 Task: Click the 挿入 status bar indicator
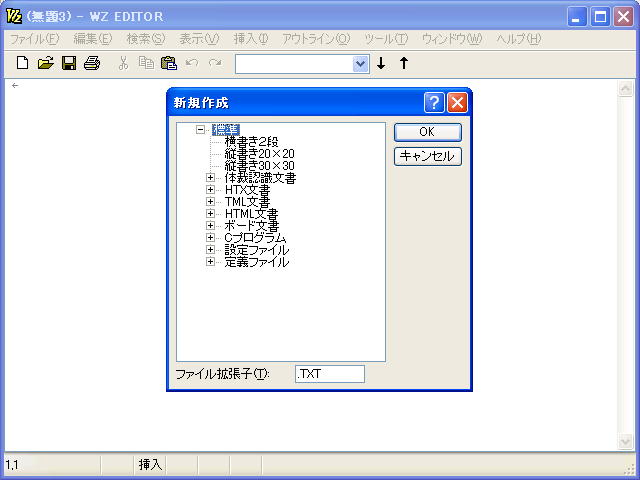[150, 464]
